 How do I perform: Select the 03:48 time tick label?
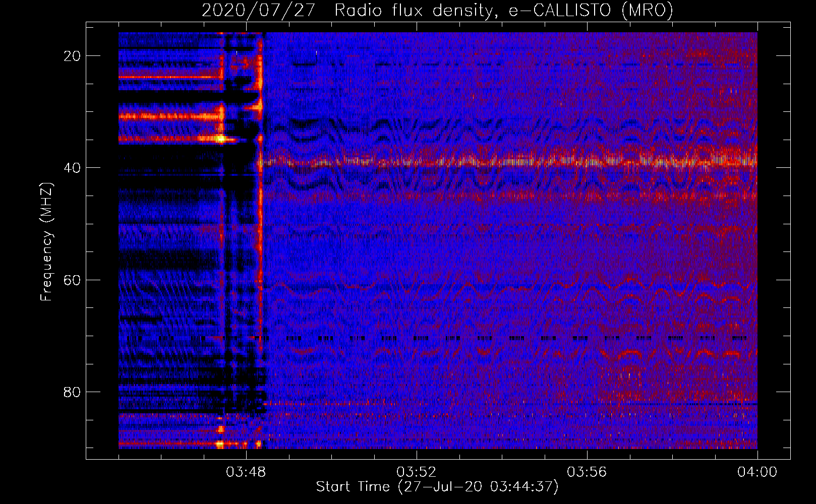point(246,472)
